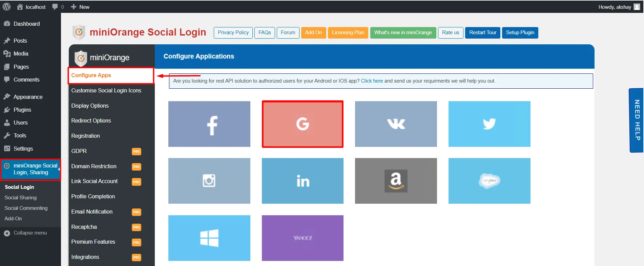Click the Restart Tour button
The image size is (644, 266).
(x=483, y=32)
